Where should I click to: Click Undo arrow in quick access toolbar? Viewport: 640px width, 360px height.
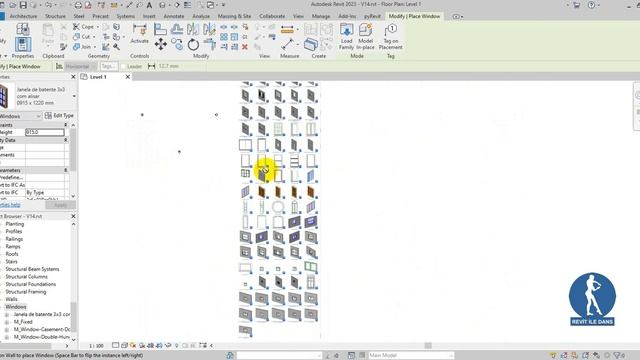click(49, 5)
